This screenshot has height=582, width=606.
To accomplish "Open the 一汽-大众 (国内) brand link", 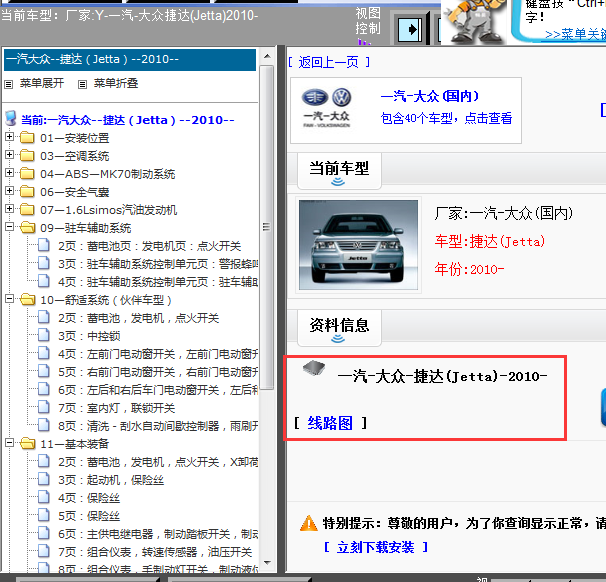I will [x=429, y=96].
